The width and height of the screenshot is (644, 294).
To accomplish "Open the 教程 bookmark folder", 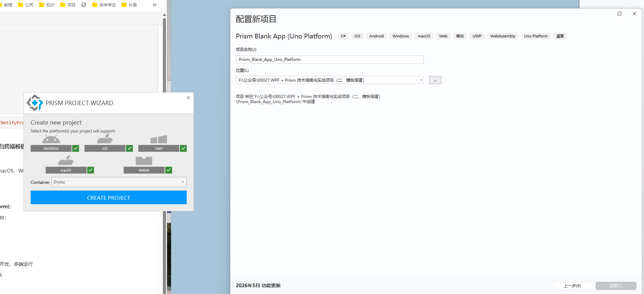I will 6,5.
